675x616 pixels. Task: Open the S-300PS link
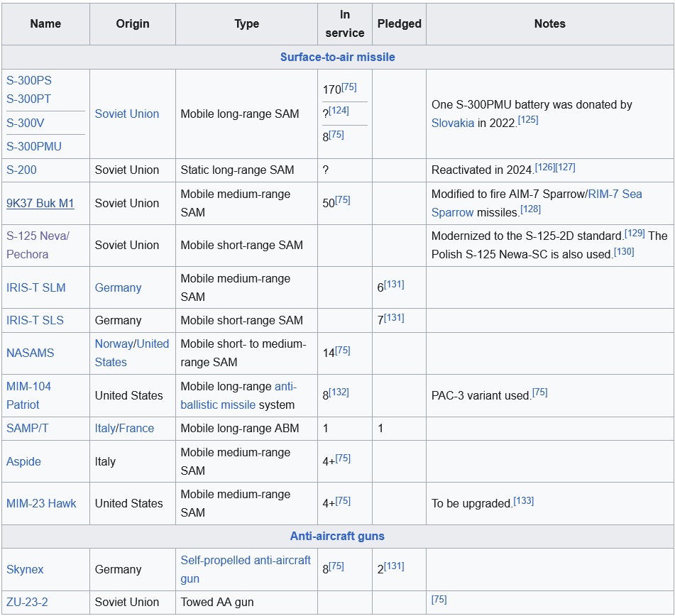click(29, 80)
